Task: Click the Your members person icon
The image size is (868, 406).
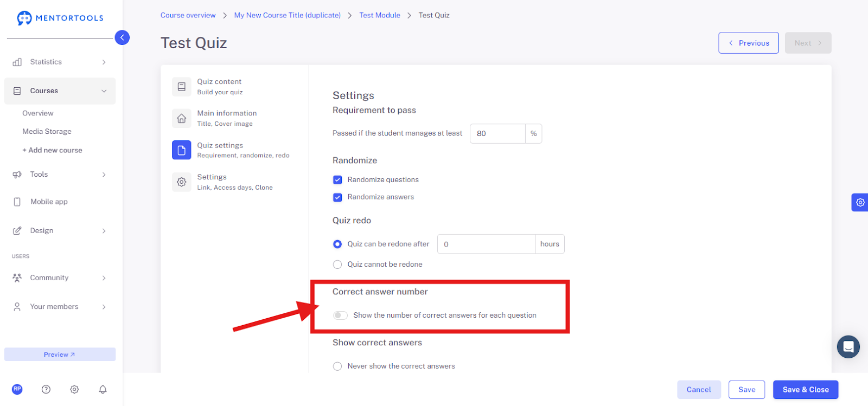Action: click(x=17, y=307)
